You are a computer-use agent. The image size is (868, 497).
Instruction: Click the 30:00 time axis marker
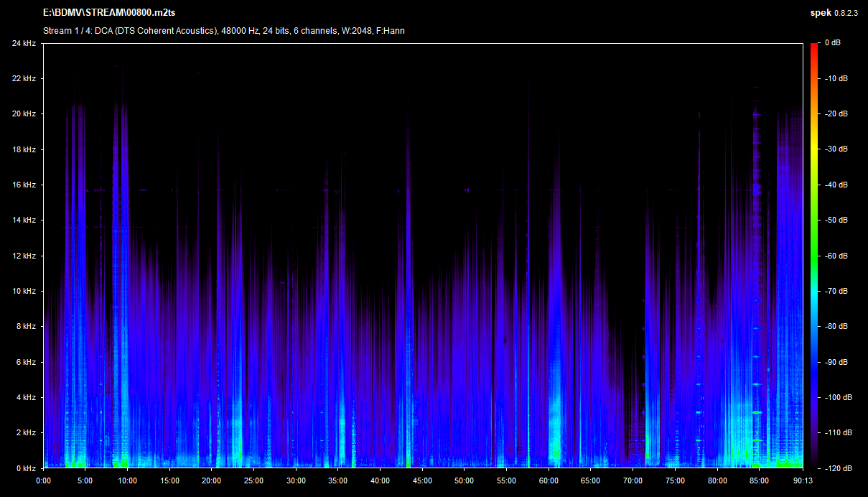point(296,480)
